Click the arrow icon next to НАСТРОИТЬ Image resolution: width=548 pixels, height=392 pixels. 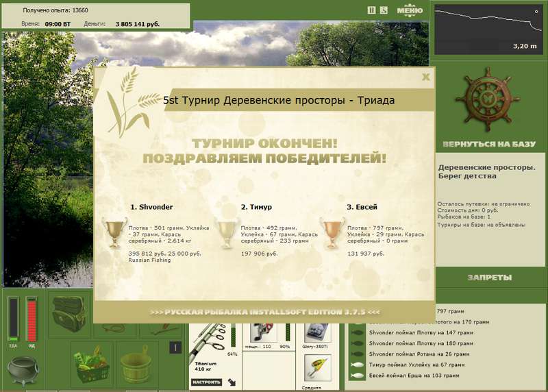pyautogui.click(x=232, y=382)
